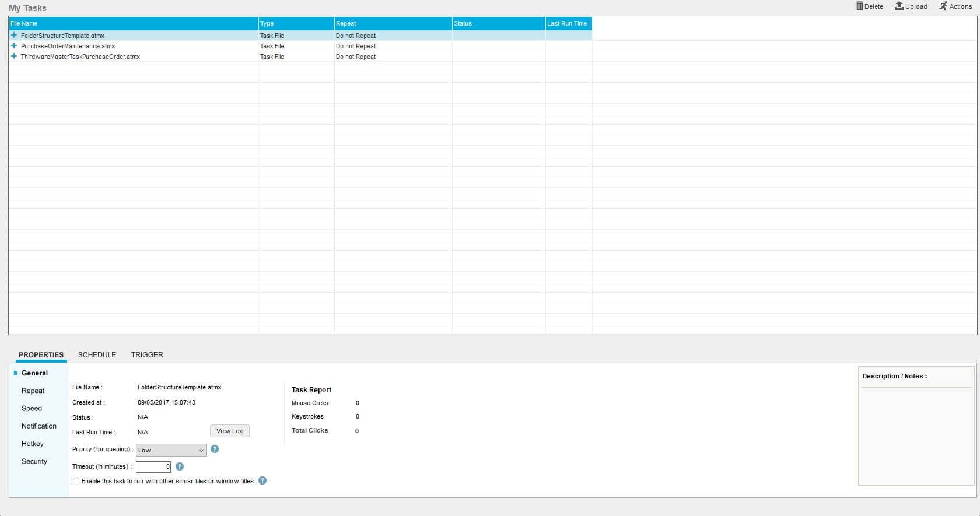Expand plus icon for ThirdwareMasterTaskPurchaseOrder.atmx

[14, 56]
